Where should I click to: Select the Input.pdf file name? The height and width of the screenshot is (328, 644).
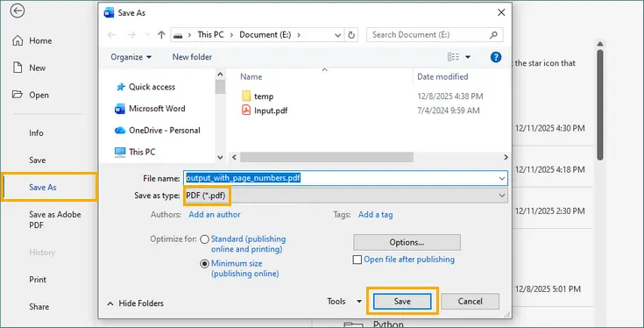[271, 111]
